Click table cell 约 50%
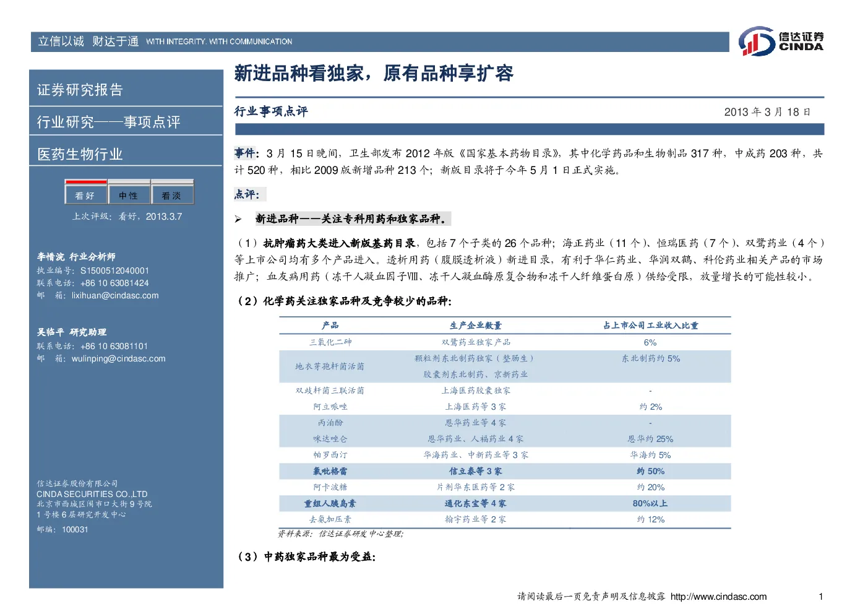Image resolution: width=868 pixels, height=614 pixels. [x=651, y=471]
